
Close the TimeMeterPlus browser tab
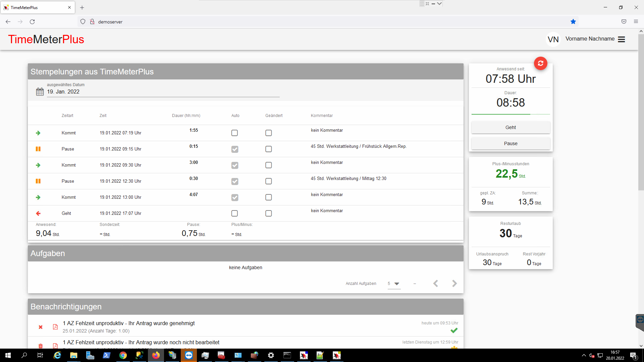point(69,7)
